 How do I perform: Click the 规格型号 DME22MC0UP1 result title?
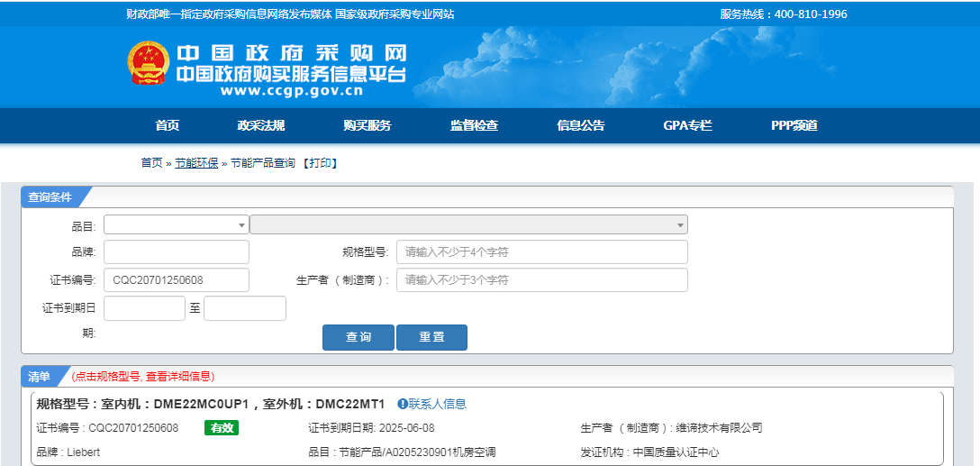pos(211,404)
